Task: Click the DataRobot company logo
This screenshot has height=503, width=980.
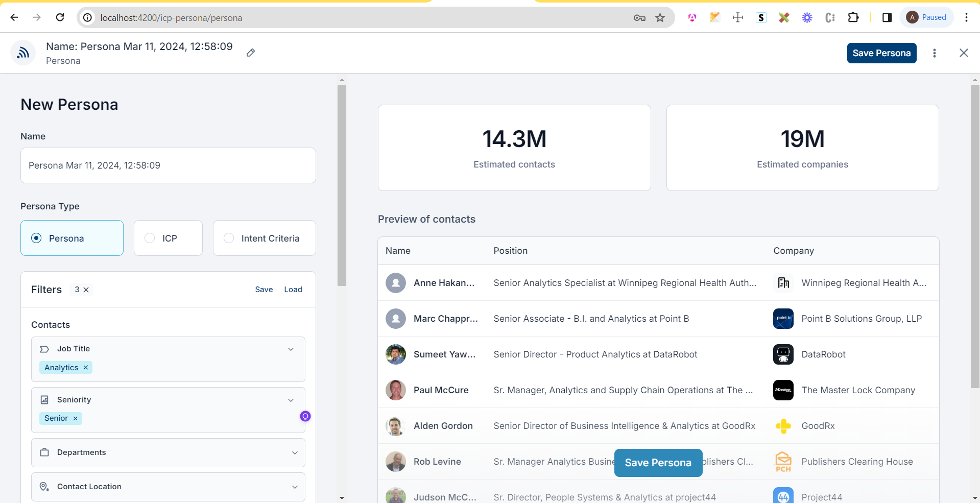Action: [x=783, y=354]
